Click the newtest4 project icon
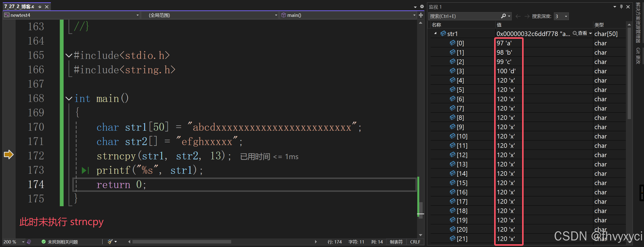 (7, 15)
